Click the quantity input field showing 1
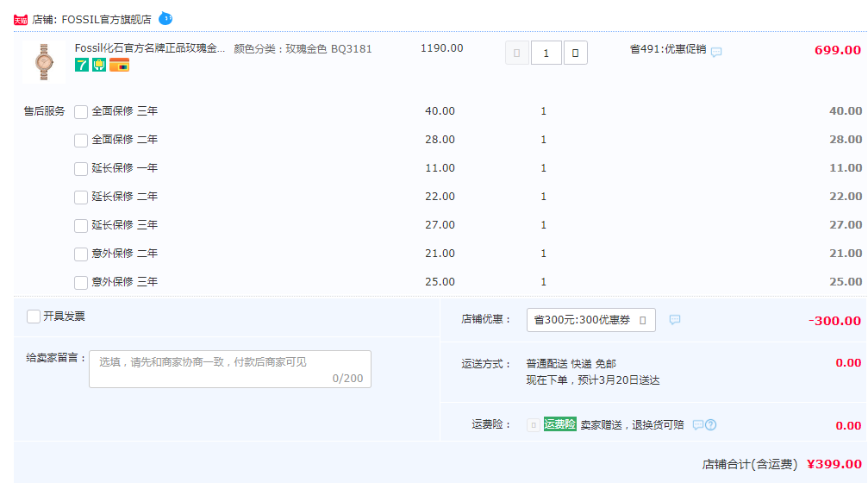 click(546, 53)
